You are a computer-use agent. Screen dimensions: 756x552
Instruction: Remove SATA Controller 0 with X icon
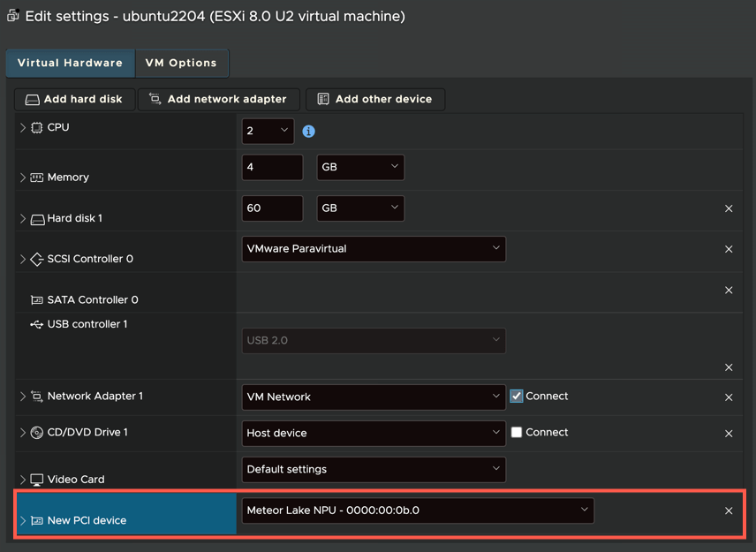click(x=729, y=290)
